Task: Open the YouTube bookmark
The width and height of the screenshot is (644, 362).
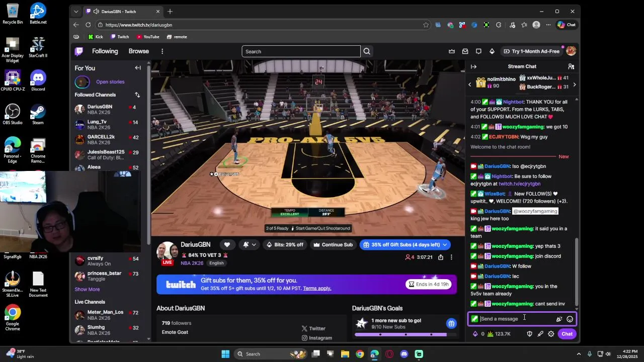Action: (x=147, y=37)
